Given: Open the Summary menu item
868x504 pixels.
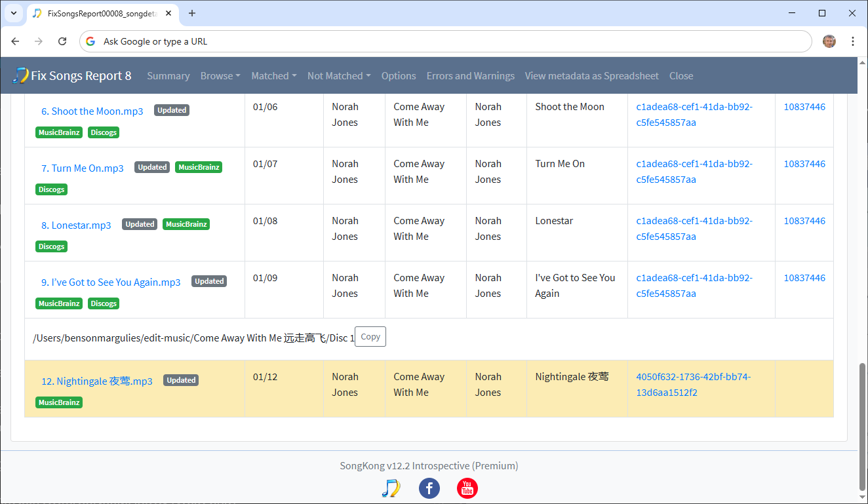Looking at the screenshot, I should (x=168, y=76).
